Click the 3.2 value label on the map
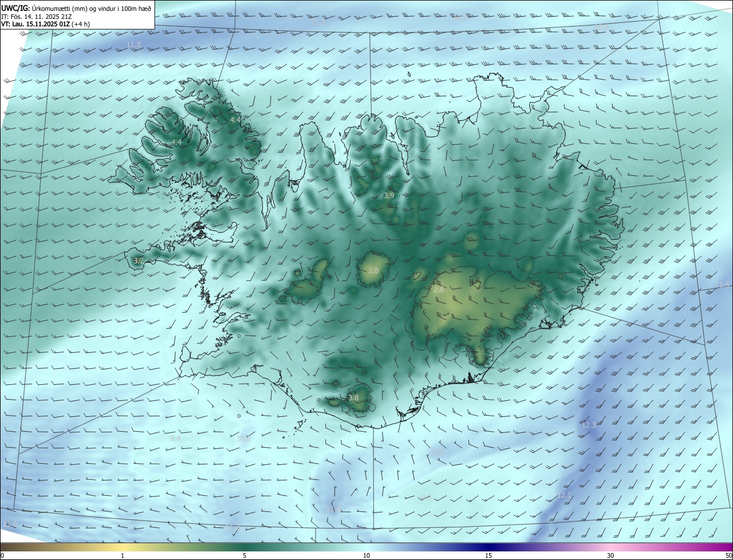The height and width of the screenshot is (560, 733). (x=138, y=261)
